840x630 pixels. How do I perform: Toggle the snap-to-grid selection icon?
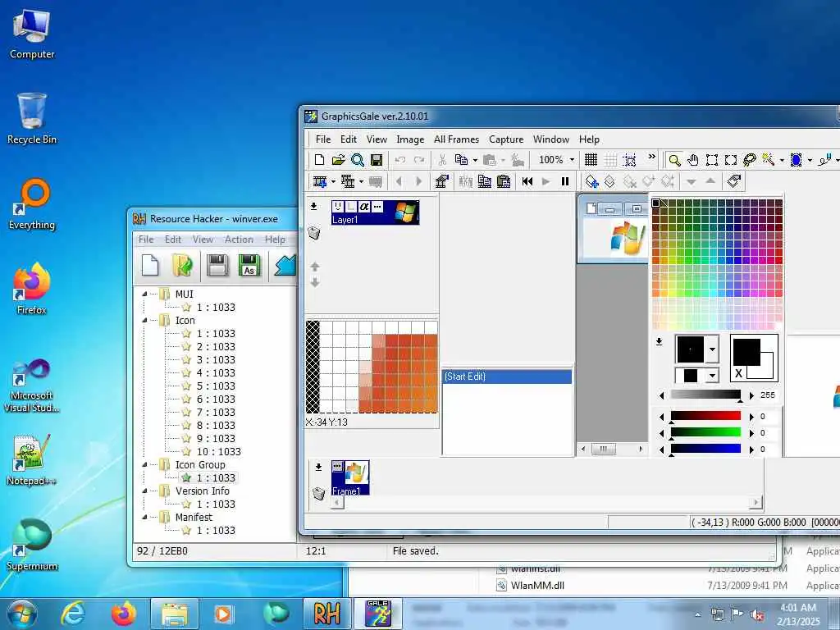coord(629,160)
